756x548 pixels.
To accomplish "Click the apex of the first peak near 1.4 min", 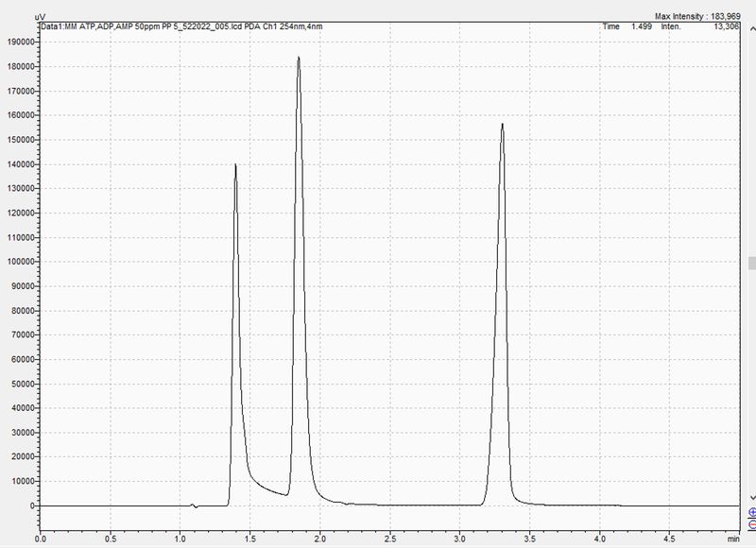I will (235, 164).
